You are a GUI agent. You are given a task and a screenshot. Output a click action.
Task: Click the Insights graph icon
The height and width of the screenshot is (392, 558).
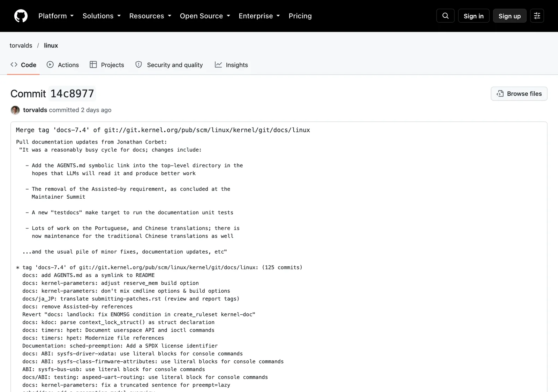[x=218, y=64]
